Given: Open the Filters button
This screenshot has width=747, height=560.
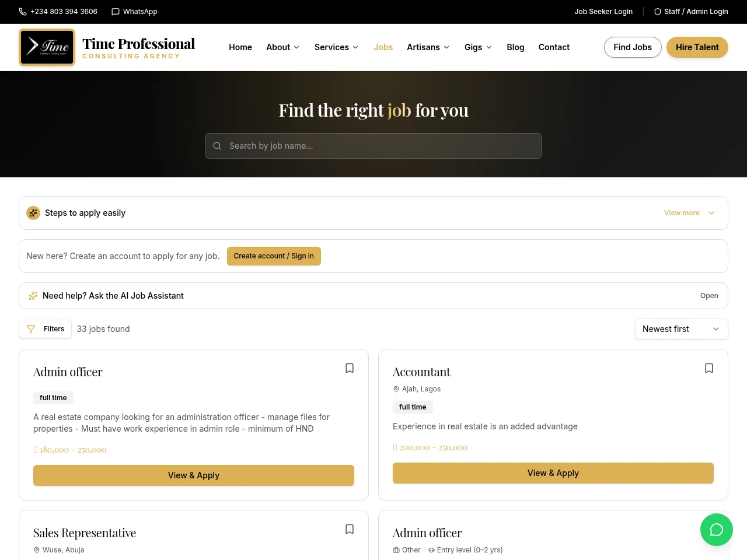Looking at the screenshot, I should pos(45,329).
